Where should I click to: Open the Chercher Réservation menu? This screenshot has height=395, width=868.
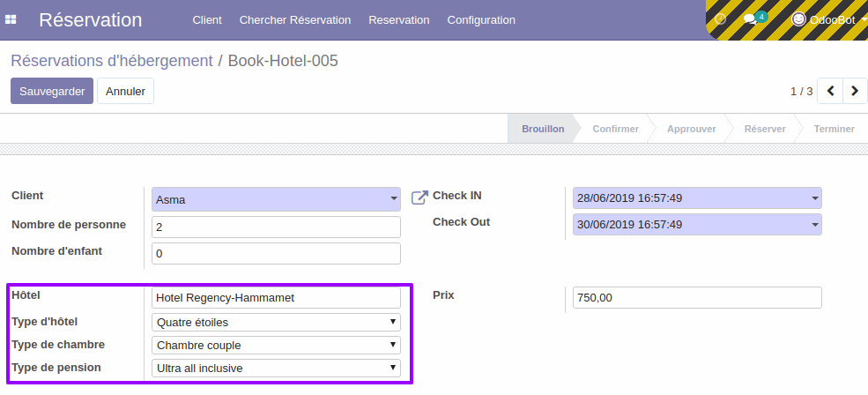point(295,20)
